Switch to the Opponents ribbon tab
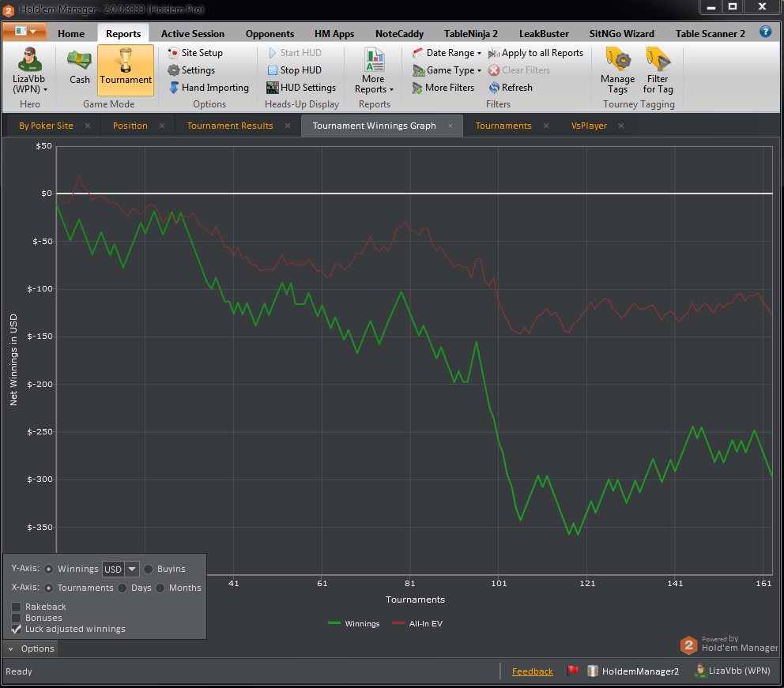This screenshot has height=688, width=784. tap(269, 33)
